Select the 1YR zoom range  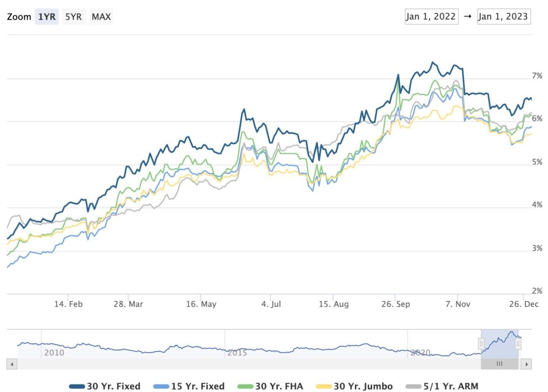pyautogui.click(x=46, y=17)
